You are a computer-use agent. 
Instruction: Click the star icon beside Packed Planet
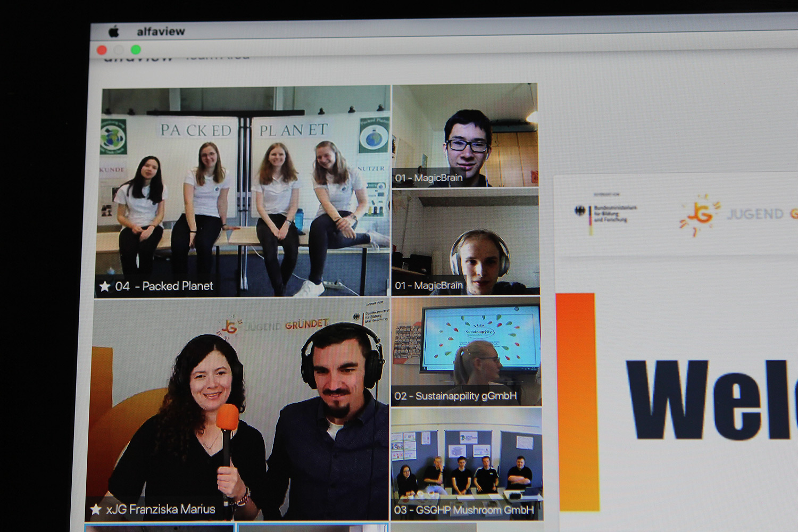click(x=105, y=287)
